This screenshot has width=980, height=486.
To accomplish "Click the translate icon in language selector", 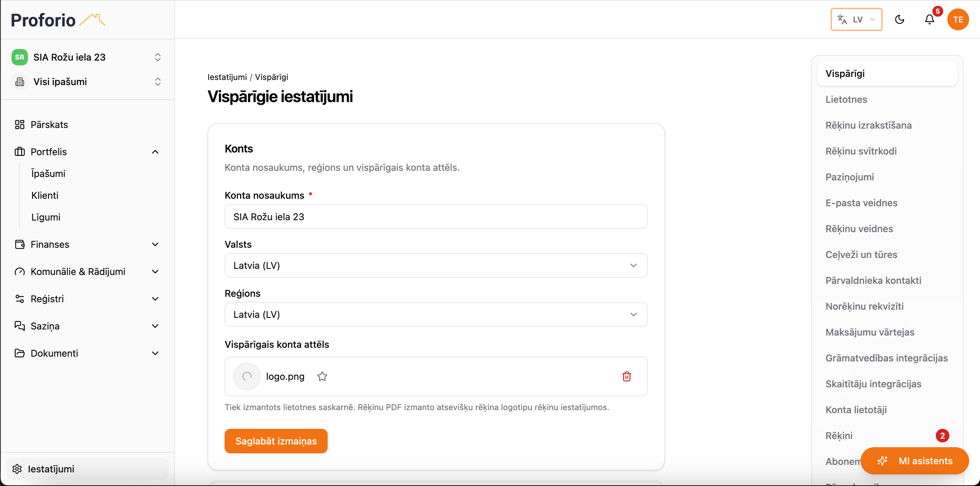I will tap(842, 19).
